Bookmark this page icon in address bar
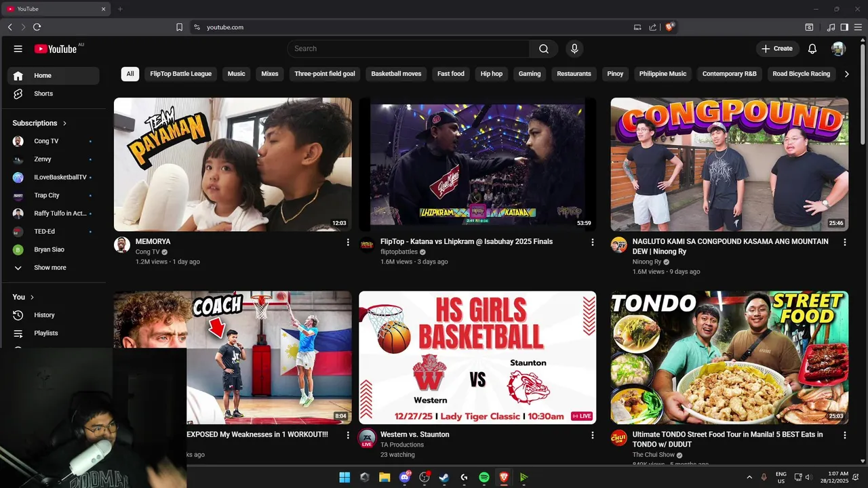 (179, 27)
